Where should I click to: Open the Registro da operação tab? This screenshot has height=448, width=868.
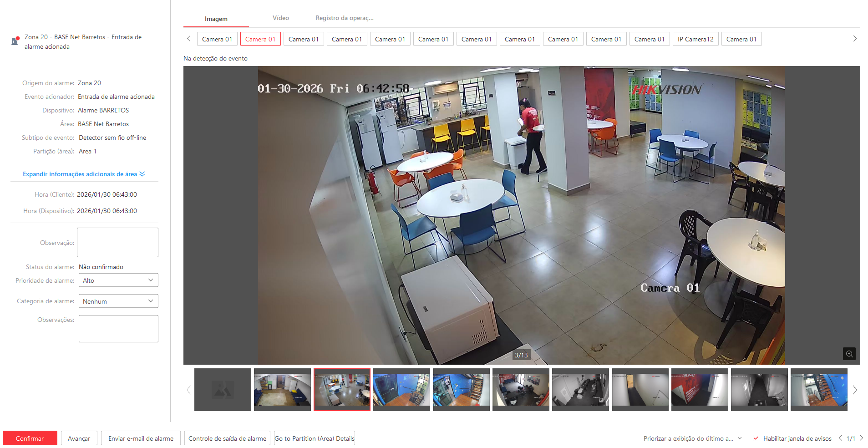coord(344,18)
